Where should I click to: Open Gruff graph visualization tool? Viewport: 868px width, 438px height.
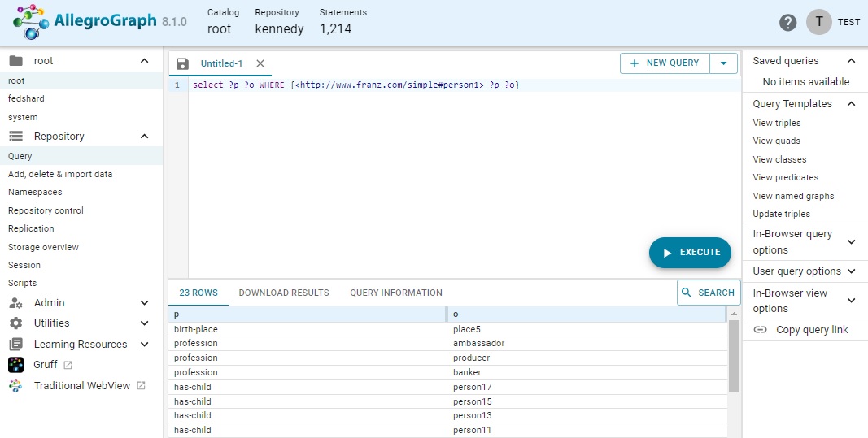click(46, 365)
